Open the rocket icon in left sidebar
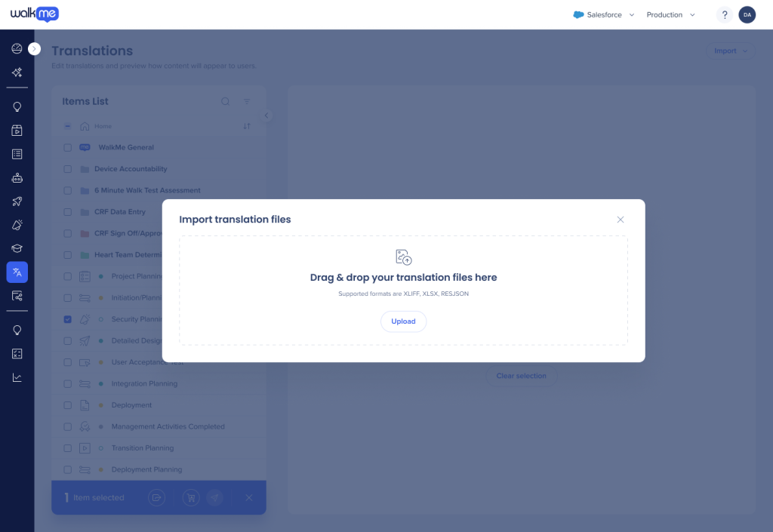The width and height of the screenshot is (773, 532). coord(17,201)
